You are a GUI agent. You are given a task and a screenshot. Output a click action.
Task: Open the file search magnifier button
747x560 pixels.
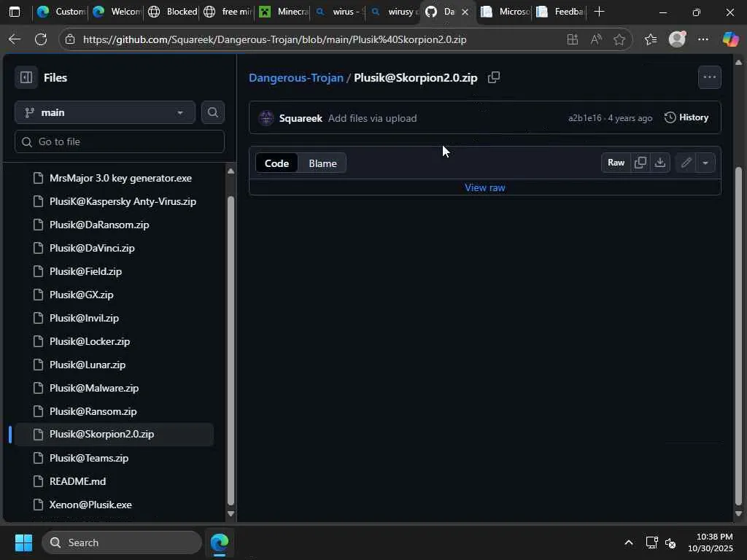coord(212,112)
